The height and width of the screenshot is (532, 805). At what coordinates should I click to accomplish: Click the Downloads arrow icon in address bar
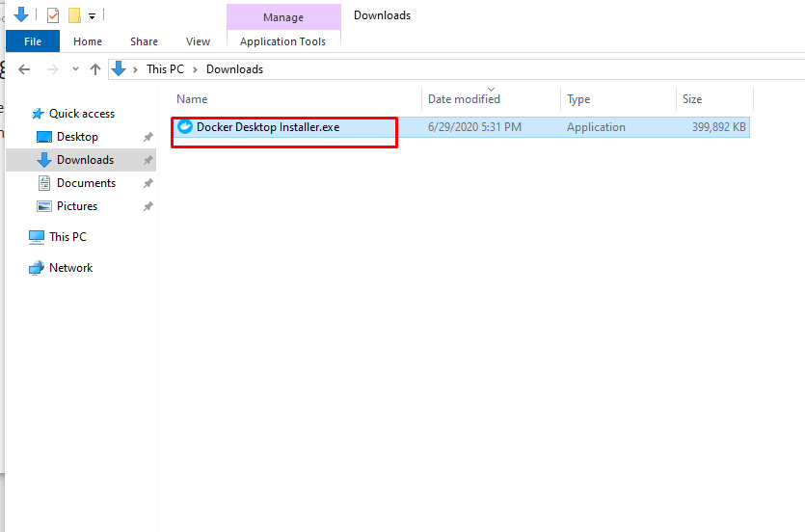coord(119,68)
